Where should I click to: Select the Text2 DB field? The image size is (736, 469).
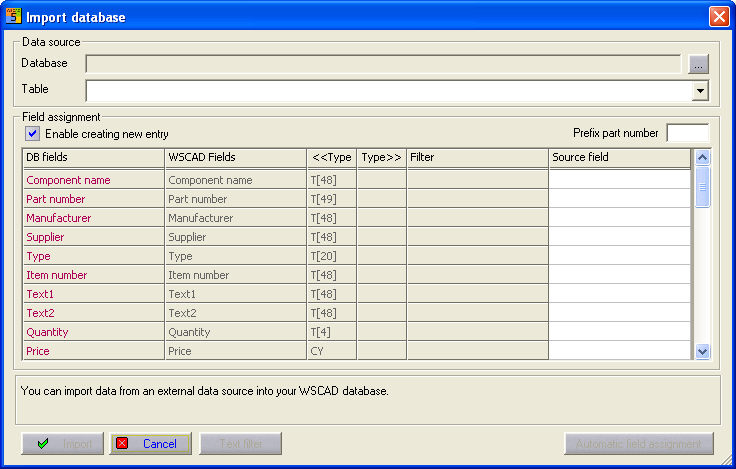[x=93, y=313]
